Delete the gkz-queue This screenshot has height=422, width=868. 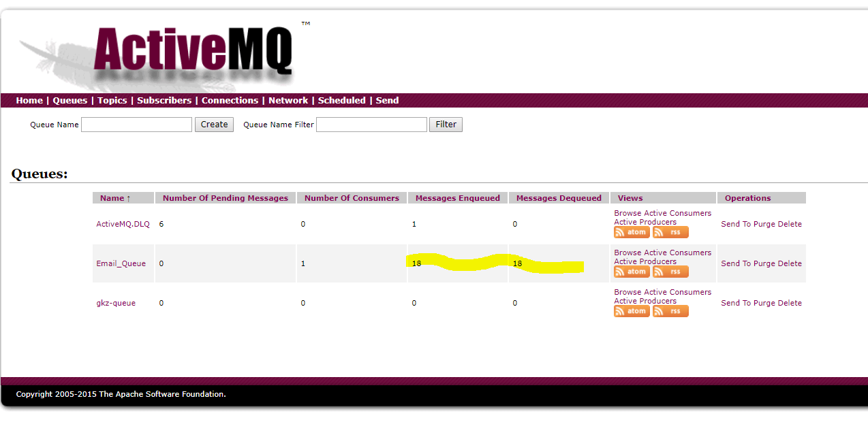point(790,303)
